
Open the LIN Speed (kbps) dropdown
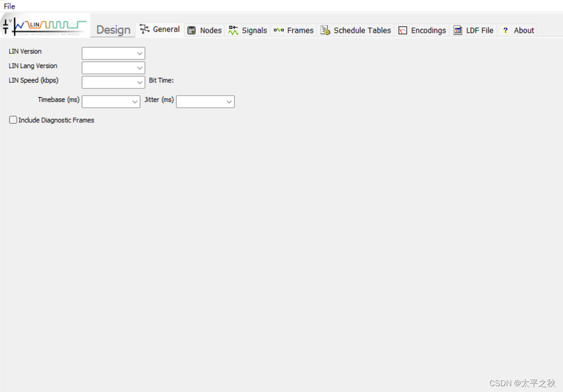click(139, 82)
